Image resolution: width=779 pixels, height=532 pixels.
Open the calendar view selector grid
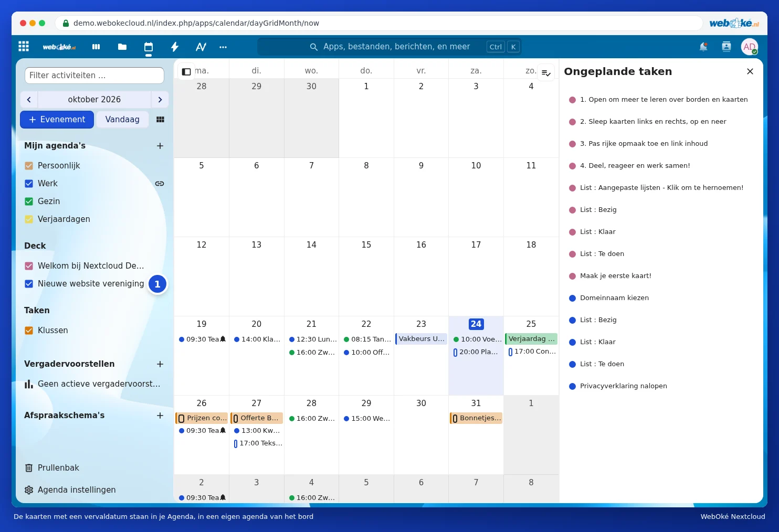[160, 120]
